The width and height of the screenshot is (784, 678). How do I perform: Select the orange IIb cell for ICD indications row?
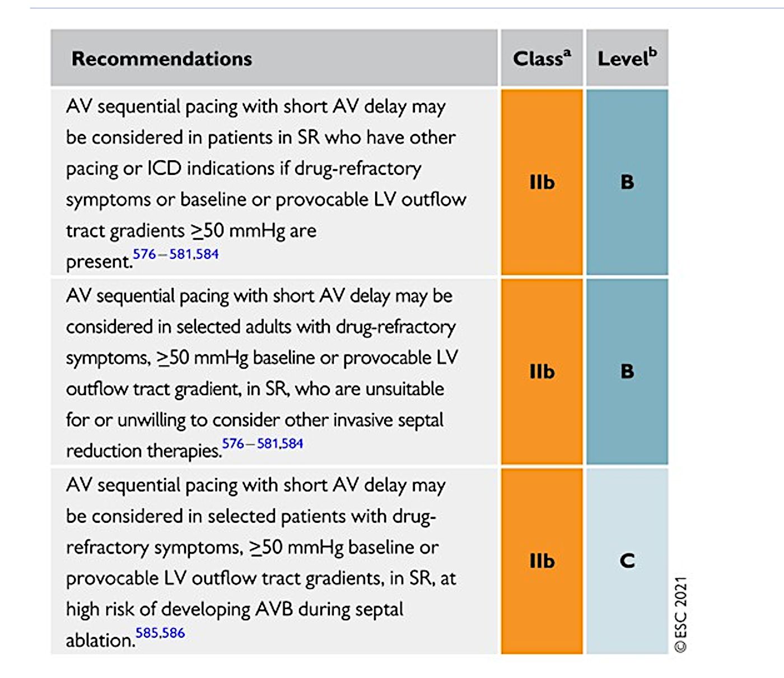coord(542,182)
